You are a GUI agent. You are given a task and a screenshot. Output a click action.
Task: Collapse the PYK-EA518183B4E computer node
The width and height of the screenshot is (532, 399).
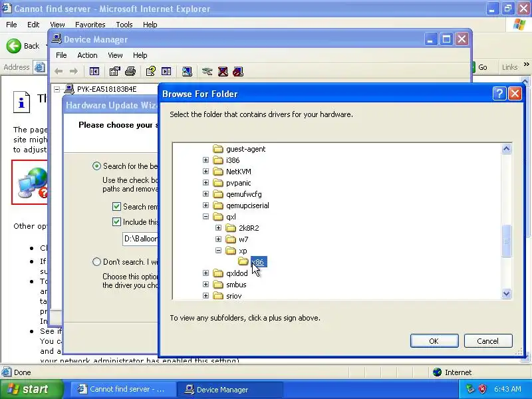point(57,89)
